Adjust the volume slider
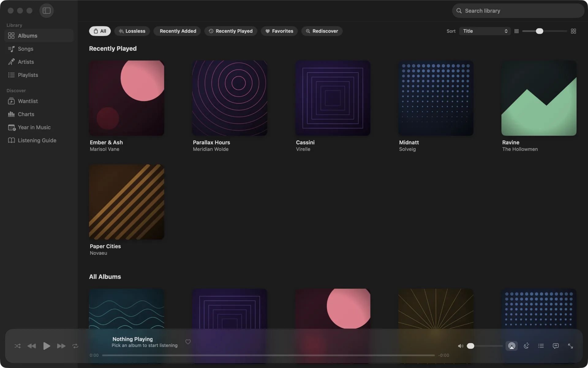The image size is (588, 368). pyautogui.click(x=484, y=346)
